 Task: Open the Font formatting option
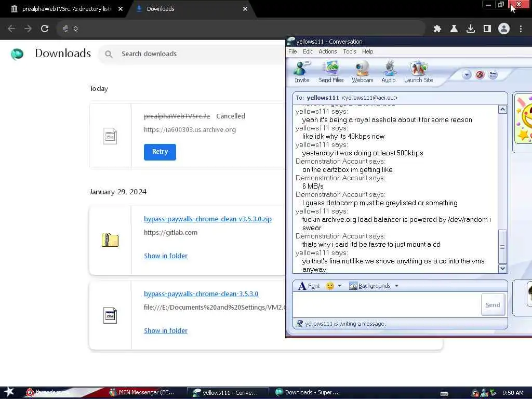click(x=309, y=286)
